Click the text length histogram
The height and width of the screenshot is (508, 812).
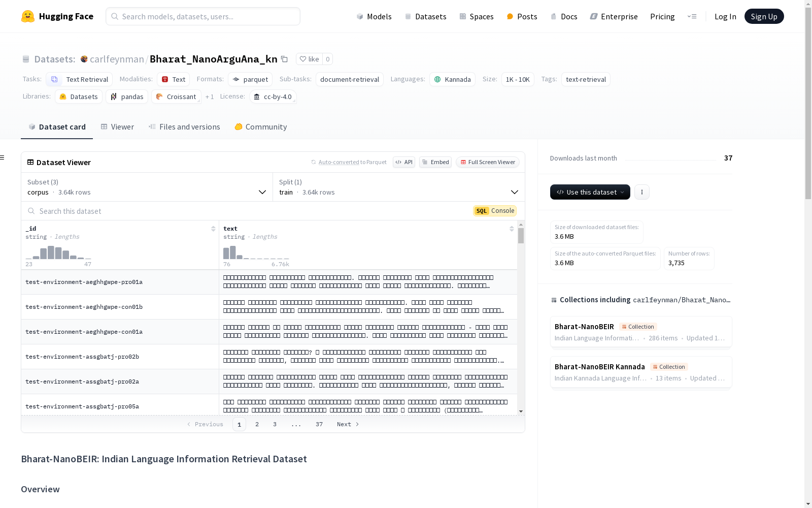[256, 252]
